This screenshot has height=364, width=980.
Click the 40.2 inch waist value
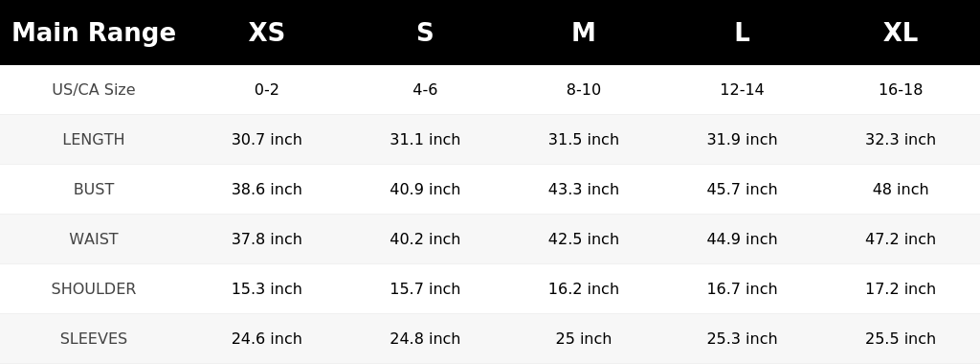pyautogui.click(x=425, y=239)
